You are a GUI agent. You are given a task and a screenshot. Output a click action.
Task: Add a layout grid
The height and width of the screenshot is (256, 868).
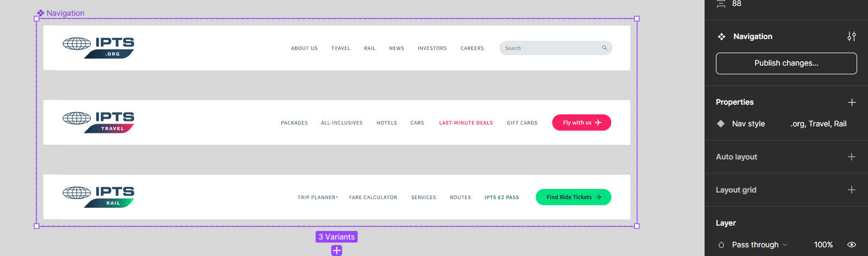coord(851,190)
